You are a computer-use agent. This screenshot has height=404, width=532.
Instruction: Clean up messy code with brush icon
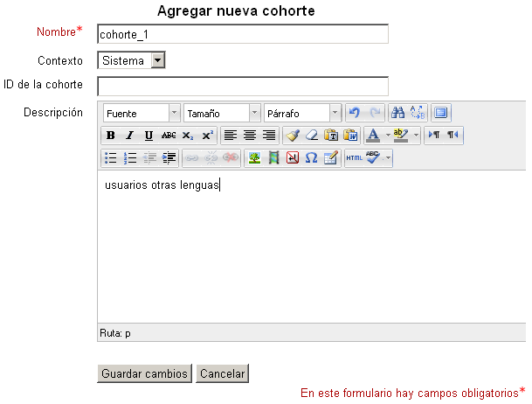coord(293,136)
